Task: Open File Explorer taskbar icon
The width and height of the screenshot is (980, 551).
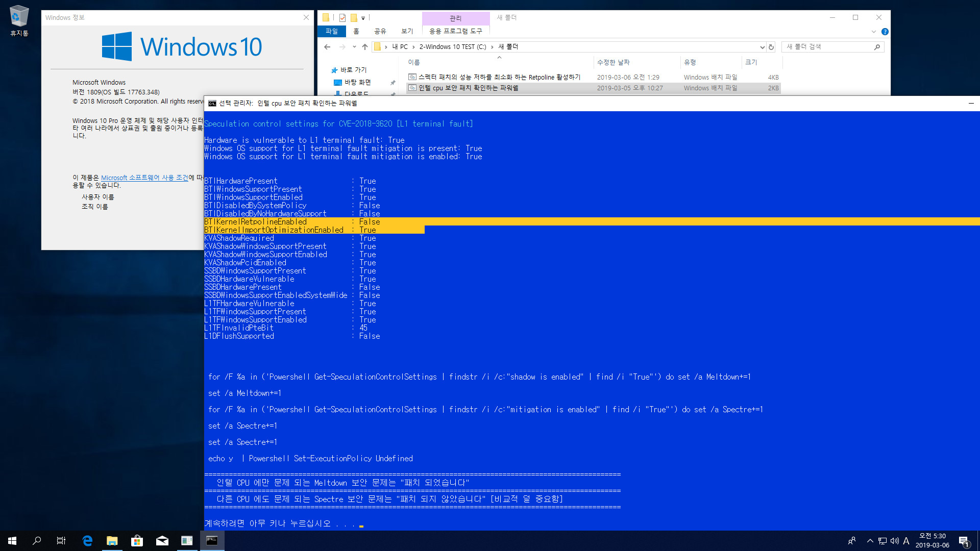Action: coord(112,541)
